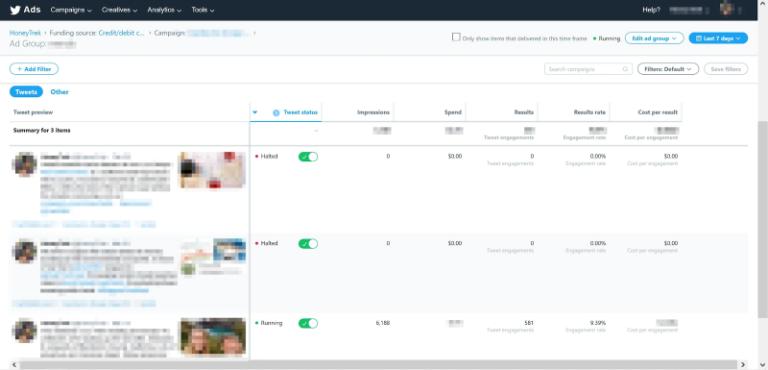The height and width of the screenshot is (370, 768).
Task: Click the Tweet status info icon
Action: (x=276, y=113)
